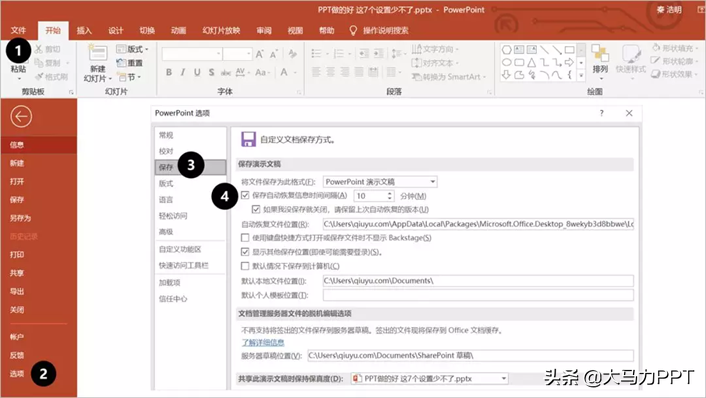Click the New Slide (新建幻灯片) icon

[x=98, y=53]
